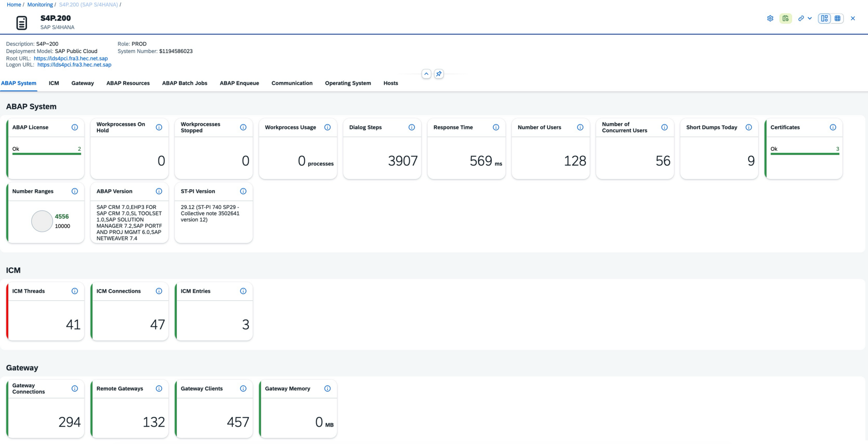Select the Hosts tab

click(390, 83)
